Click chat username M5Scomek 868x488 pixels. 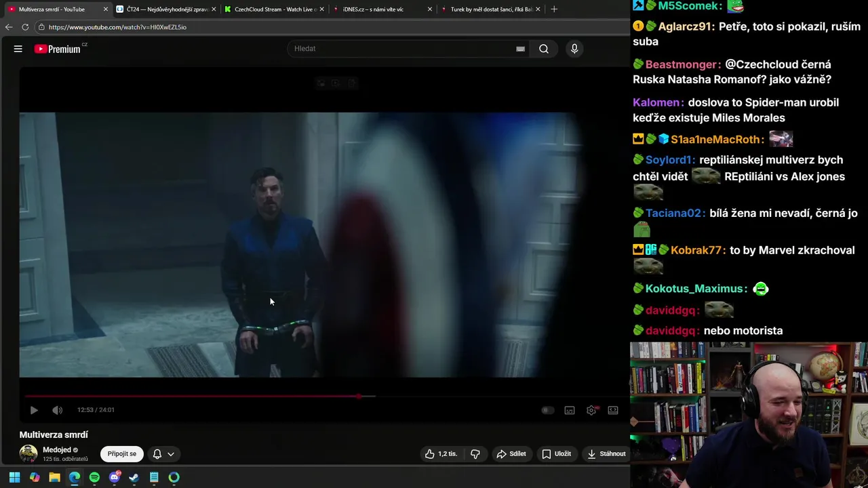(x=688, y=6)
